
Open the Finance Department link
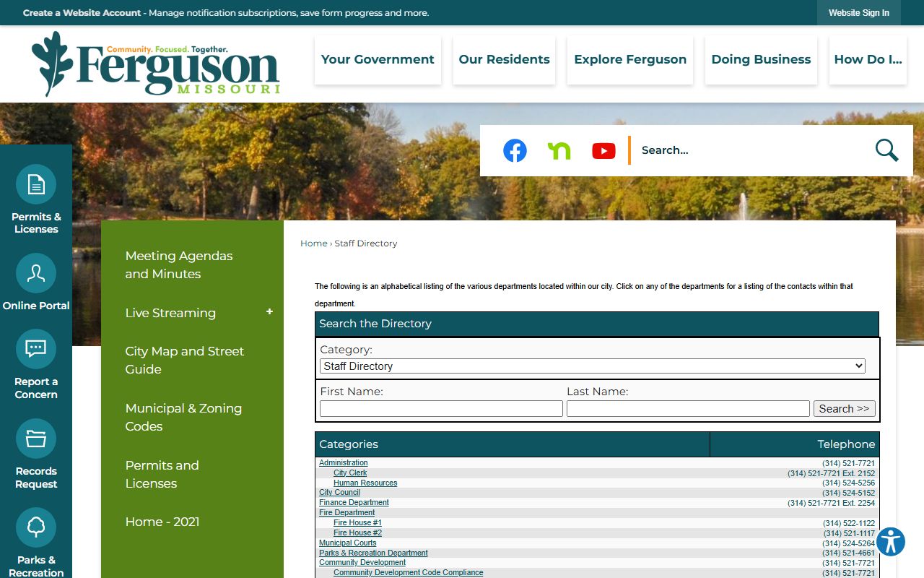(354, 503)
